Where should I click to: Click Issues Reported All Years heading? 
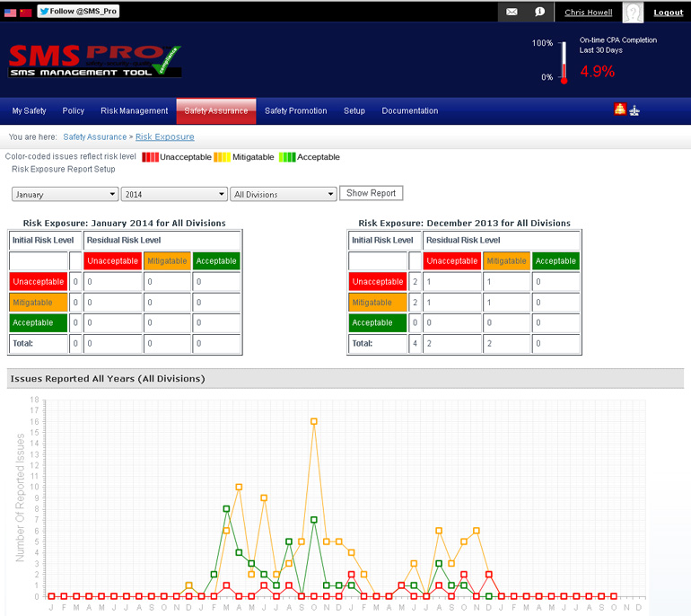coord(108,379)
